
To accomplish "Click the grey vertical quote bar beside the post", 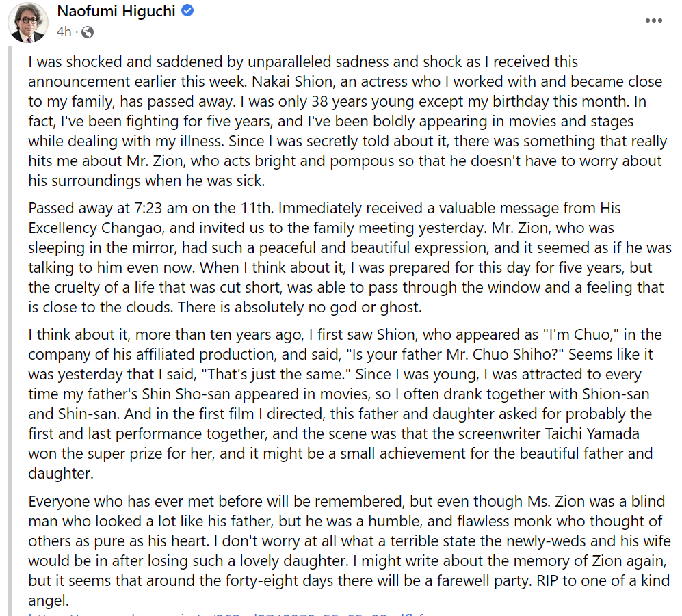I will pos(10,328).
